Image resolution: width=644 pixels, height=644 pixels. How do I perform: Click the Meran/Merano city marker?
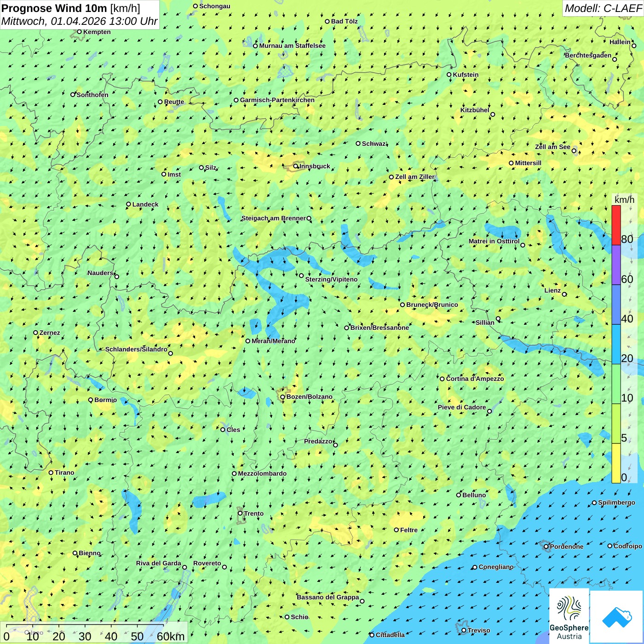pyautogui.click(x=247, y=341)
